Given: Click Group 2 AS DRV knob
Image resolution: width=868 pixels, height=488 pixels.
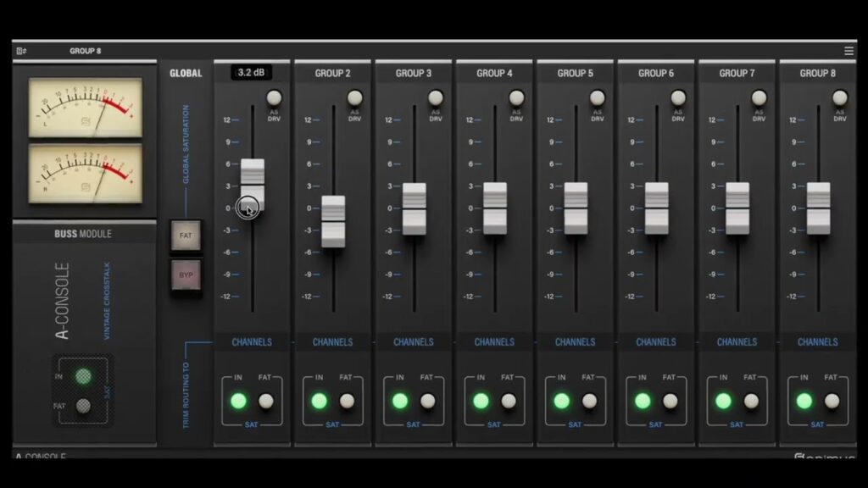Looking at the screenshot, I should pos(355,98).
